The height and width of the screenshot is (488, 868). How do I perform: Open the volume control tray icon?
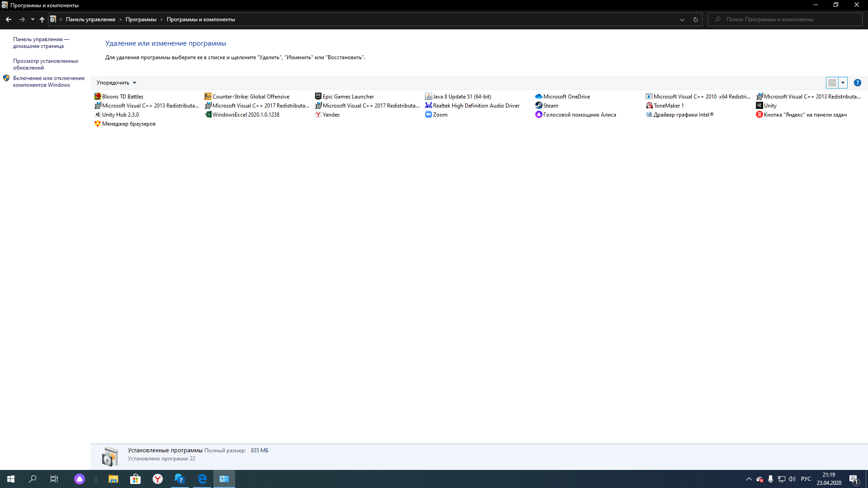[792, 479]
